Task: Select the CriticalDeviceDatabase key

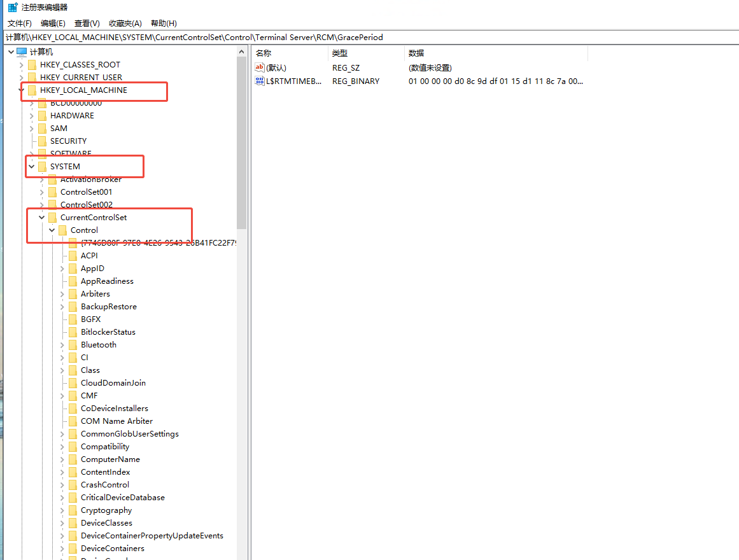Action: pos(123,497)
